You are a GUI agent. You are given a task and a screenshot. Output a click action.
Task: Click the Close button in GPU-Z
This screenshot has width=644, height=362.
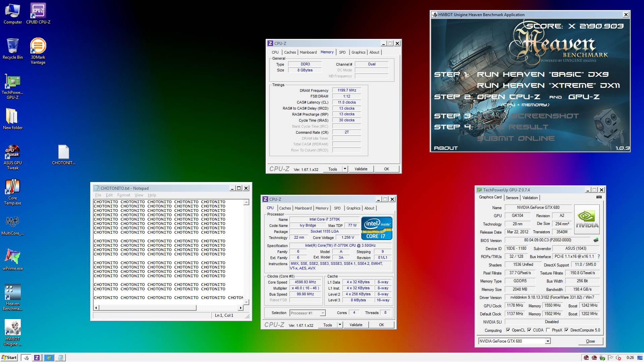[x=590, y=341]
